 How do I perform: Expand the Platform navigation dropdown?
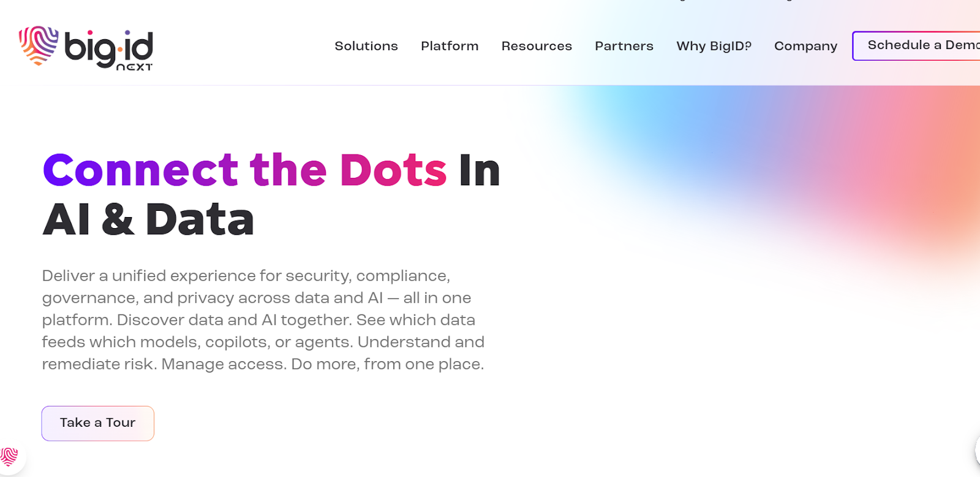(449, 45)
